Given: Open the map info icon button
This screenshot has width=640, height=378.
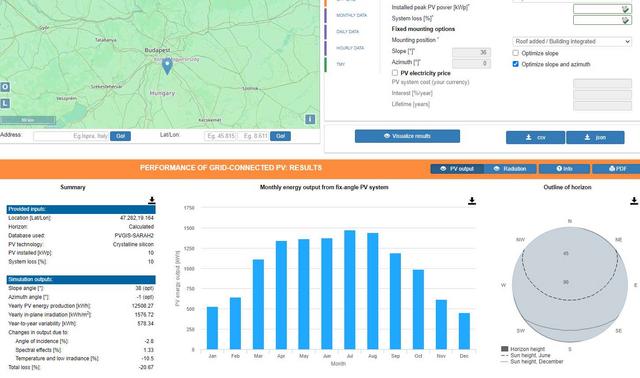Looking at the screenshot, I should pyautogui.click(x=310, y=119).
